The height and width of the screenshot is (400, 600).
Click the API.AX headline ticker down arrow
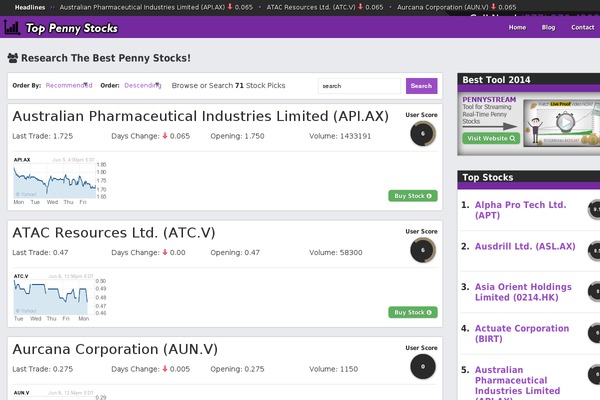click(x=230, y=7)
